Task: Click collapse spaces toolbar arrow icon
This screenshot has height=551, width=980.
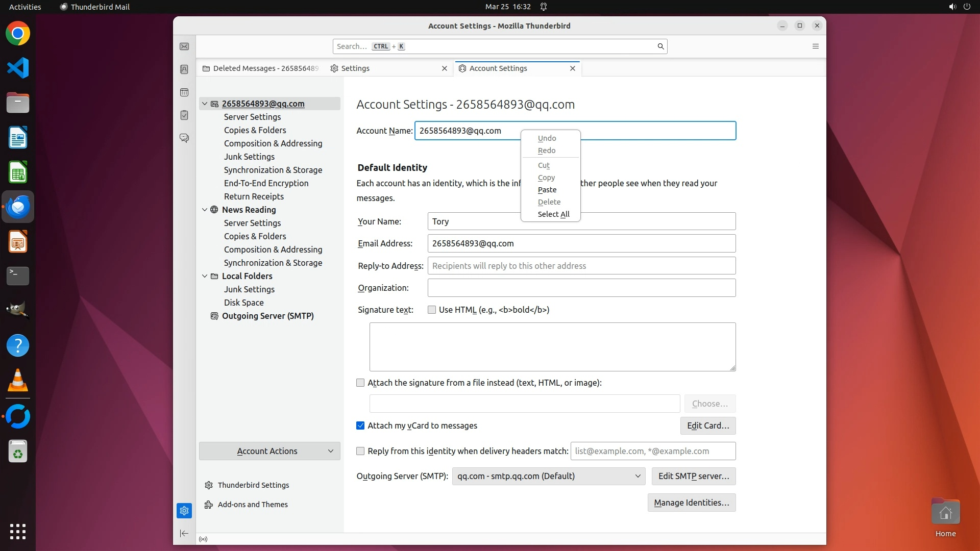Action: point(184,533)
